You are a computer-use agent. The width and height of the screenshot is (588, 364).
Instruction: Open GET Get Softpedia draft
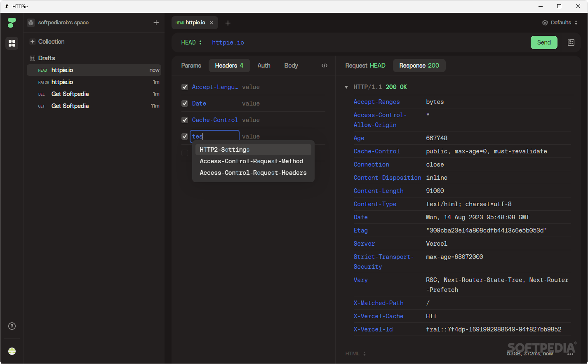[x=94, y=106]
